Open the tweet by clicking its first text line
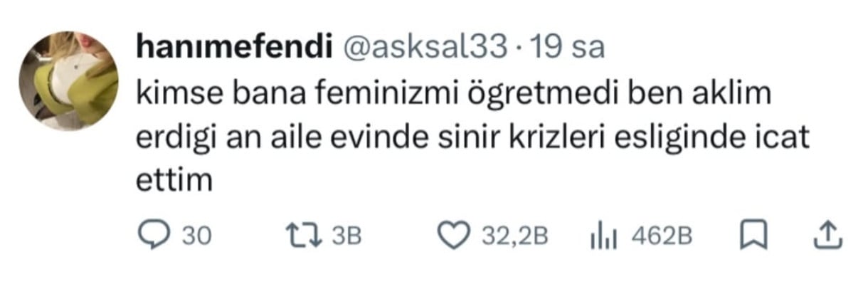The width and height of the screenshot is (868, 289). tap(453, 94)
